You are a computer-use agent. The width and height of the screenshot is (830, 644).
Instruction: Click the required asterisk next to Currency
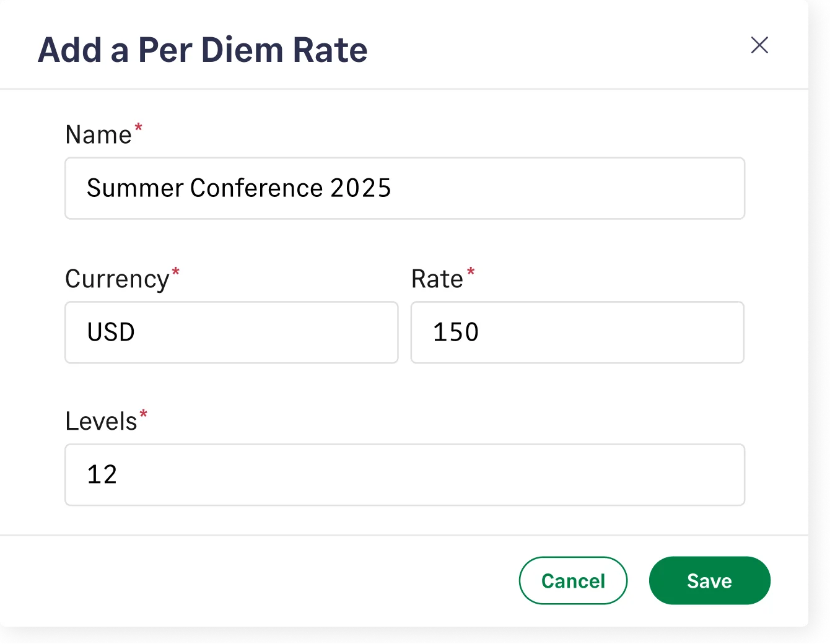pos(176,272)
